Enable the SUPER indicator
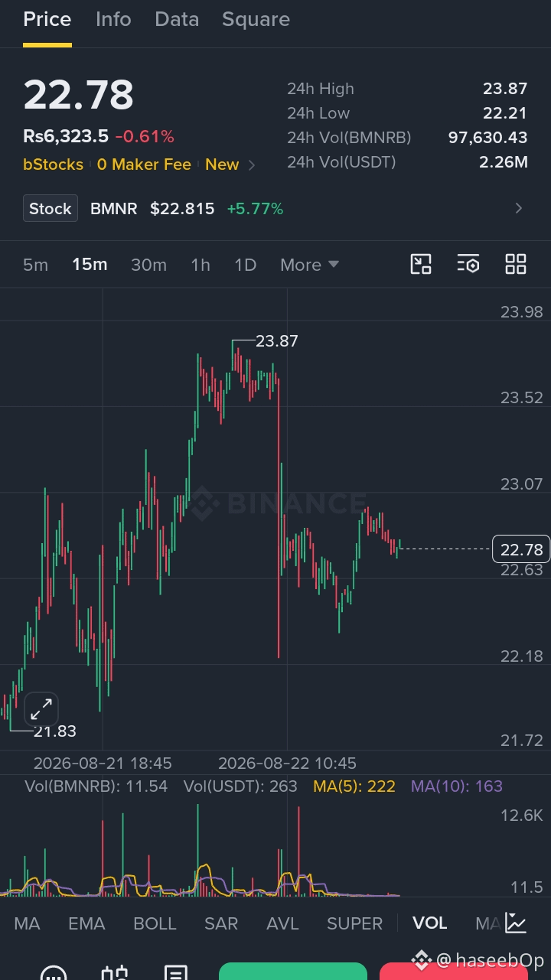The height and width of the screenshot is (980, 551). [354, 923]
